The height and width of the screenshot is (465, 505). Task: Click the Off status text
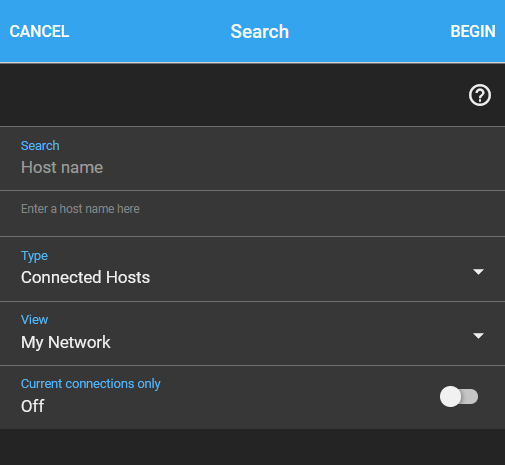[32, 406]
